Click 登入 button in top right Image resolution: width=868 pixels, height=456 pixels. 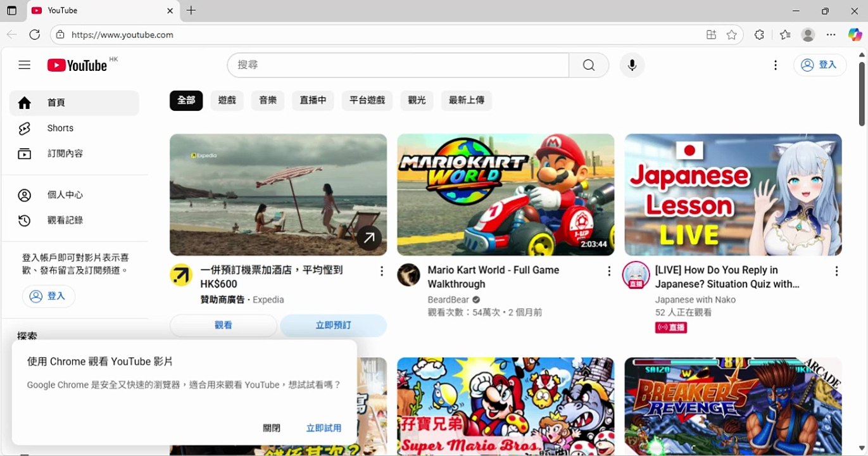pyautogui.click(x=819, y=65)
